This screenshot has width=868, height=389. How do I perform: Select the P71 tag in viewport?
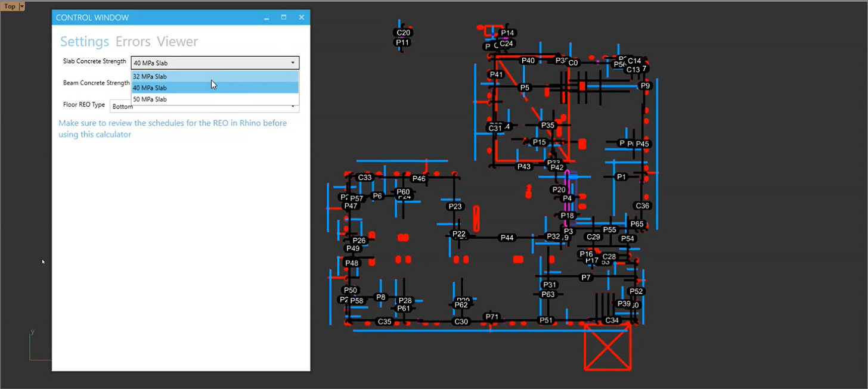(x=492, y=317)
